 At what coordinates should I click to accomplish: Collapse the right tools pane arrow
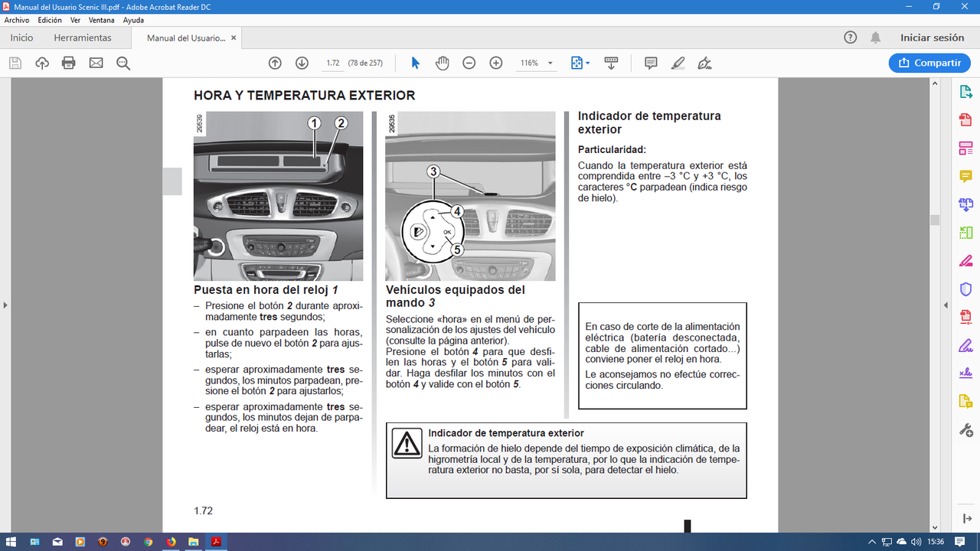(966, 519)
